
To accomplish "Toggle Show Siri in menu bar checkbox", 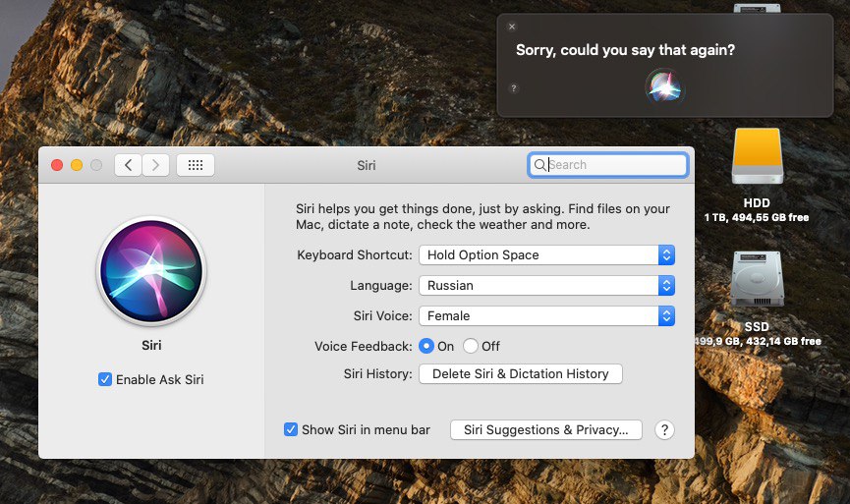I will tap(291, 429).
